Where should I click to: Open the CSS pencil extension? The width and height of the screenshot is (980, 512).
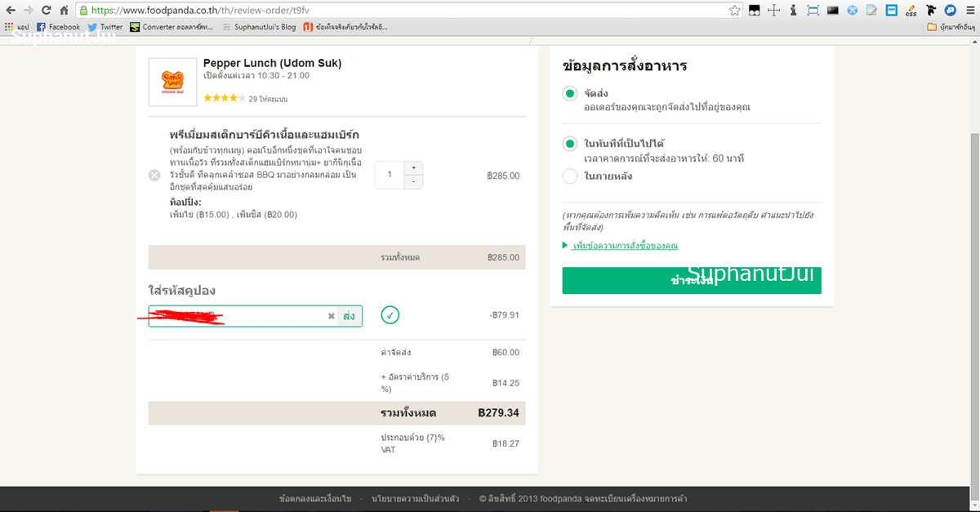point(911,11)
